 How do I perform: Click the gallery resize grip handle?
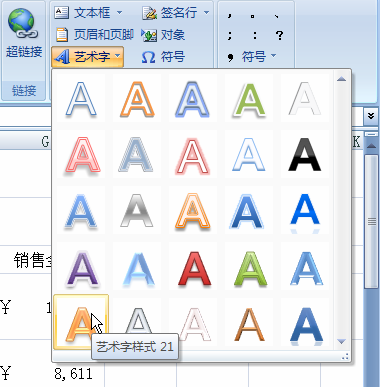tap(345, 357)
